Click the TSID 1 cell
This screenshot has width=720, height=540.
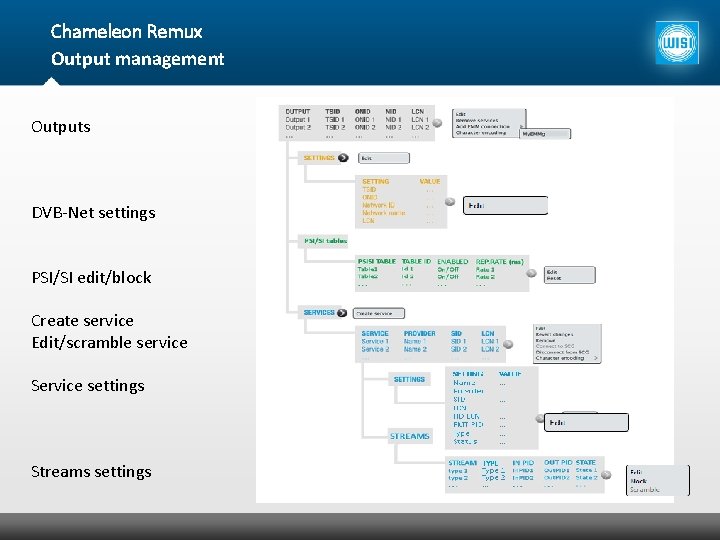335,119
